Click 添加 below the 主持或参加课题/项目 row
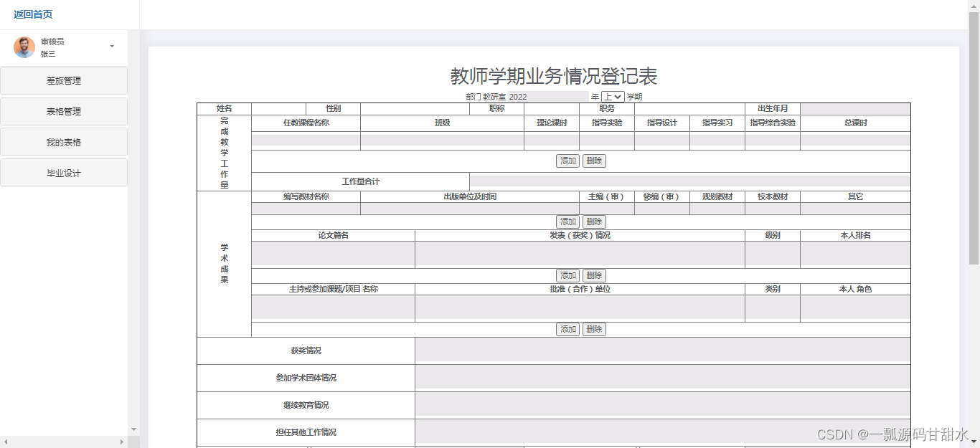Viewport: 980px width, 448px height. [567, 329]
